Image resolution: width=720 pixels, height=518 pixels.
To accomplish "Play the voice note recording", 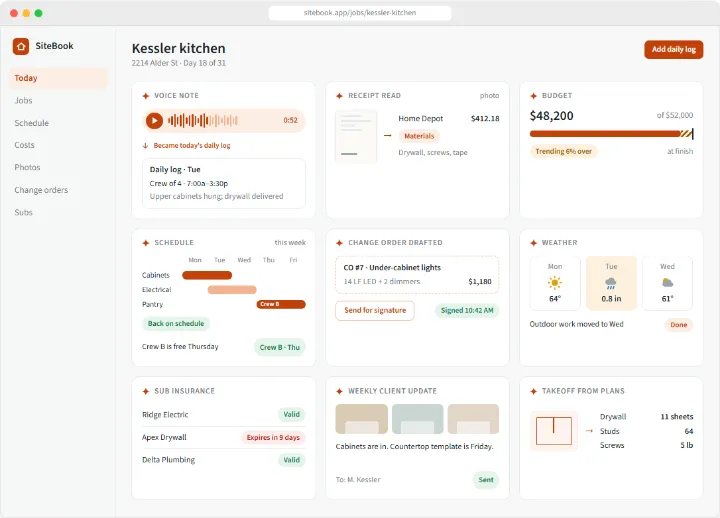I will coord(154,120).
